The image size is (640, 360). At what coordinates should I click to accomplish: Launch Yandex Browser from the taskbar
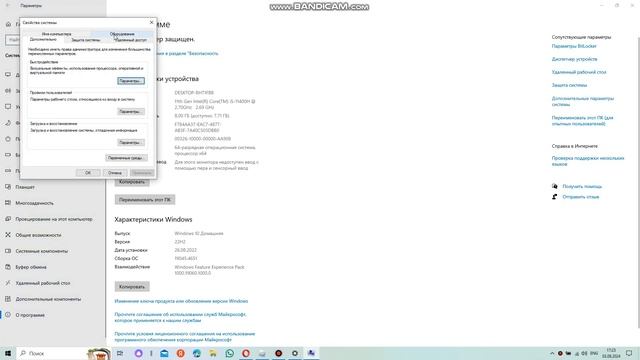[x=180, y=353]
